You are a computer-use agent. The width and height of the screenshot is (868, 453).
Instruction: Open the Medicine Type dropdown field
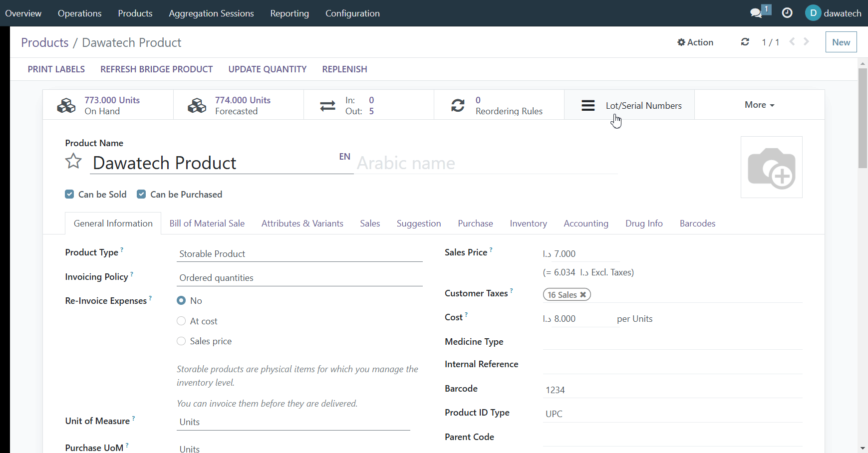point(672,342)
